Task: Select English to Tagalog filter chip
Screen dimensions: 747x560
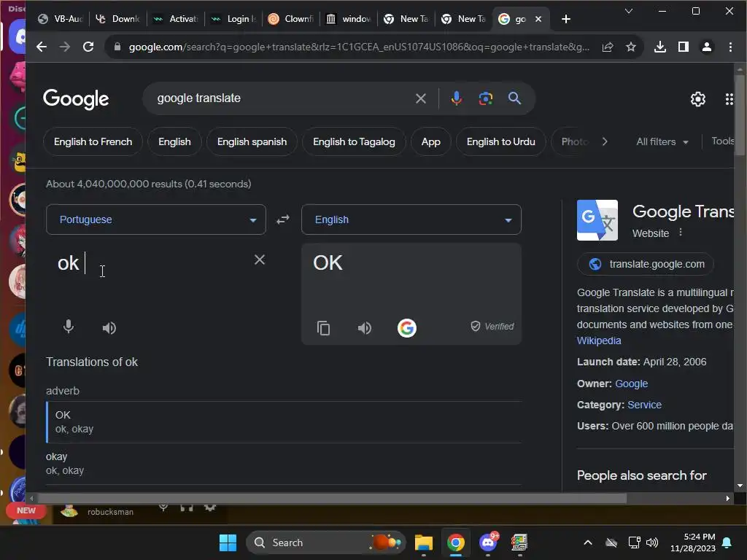Action: 354,142
